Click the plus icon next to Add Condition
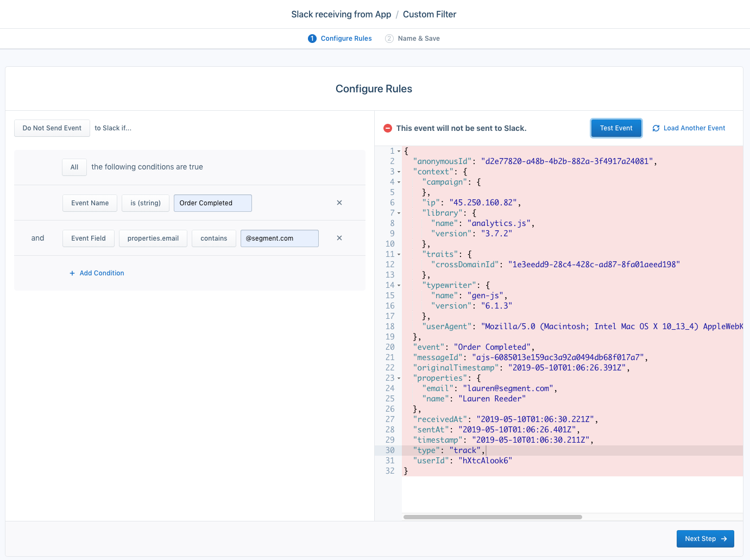750x560 pixels. pos(72,273)
